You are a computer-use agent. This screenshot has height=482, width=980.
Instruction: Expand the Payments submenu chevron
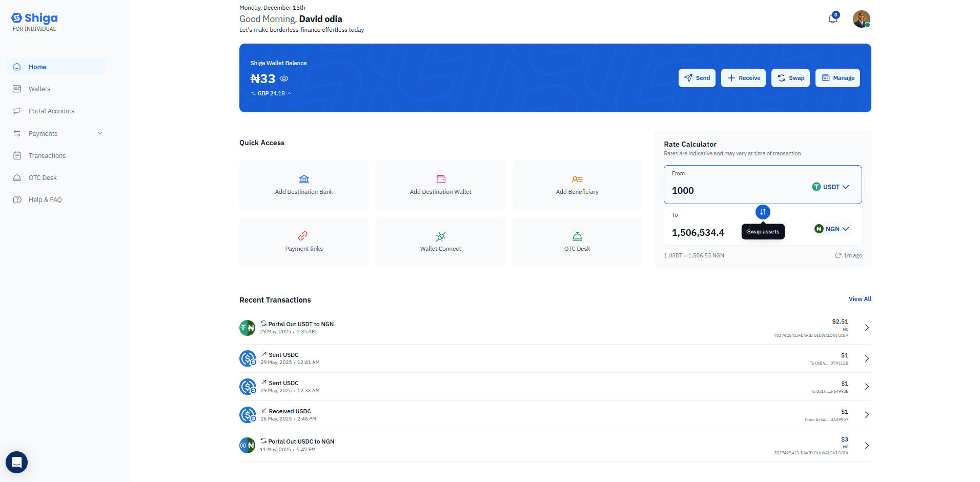click(x=100, y=133)
